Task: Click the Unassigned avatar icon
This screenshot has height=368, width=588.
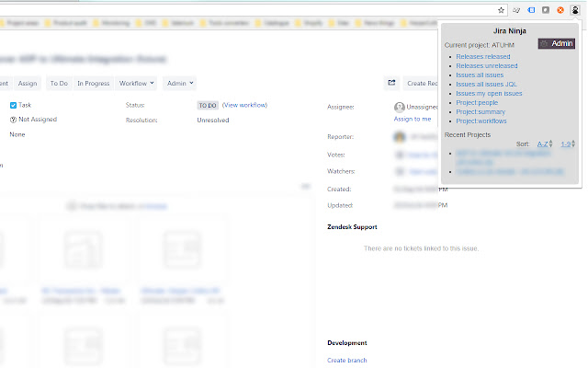Action: click(x=399, y=107)
